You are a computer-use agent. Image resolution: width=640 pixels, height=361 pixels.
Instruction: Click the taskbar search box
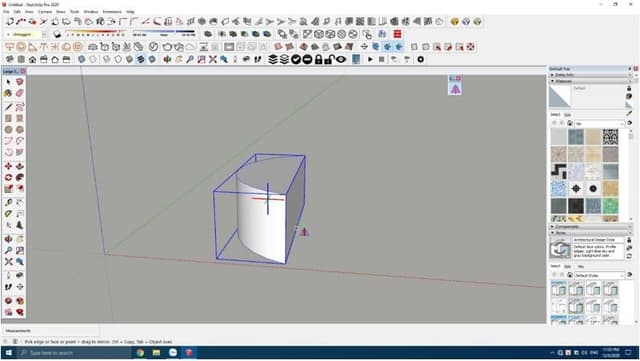[76, 352]
